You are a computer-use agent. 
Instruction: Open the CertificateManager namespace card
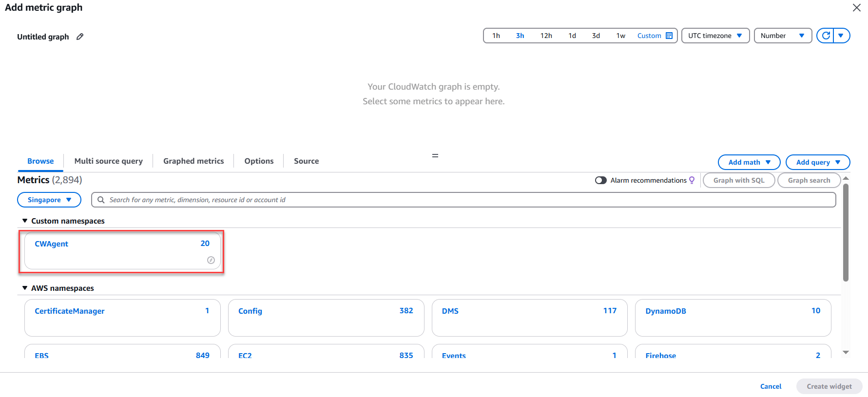[x=122, y=318]
